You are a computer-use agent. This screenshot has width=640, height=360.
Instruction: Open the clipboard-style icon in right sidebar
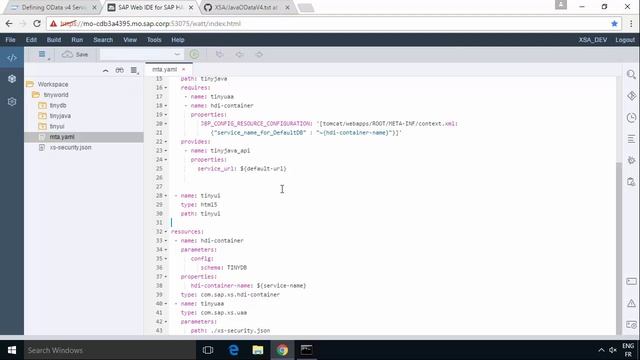pyautogui.click(x=631, y=182)
